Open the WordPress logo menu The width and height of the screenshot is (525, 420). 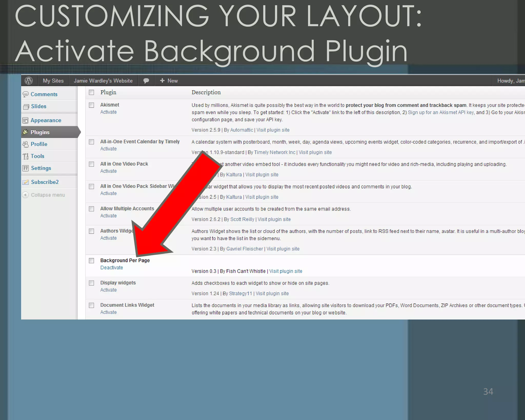tap(29, 81)
